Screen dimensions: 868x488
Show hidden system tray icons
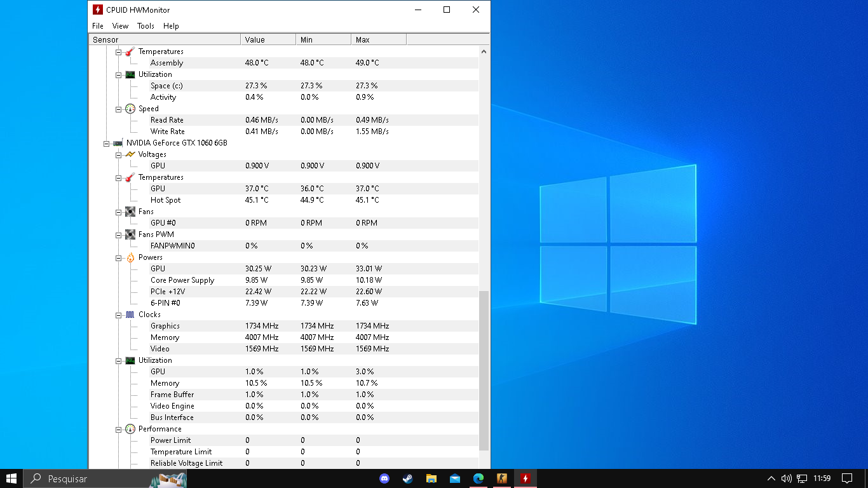tap(771, 478)
